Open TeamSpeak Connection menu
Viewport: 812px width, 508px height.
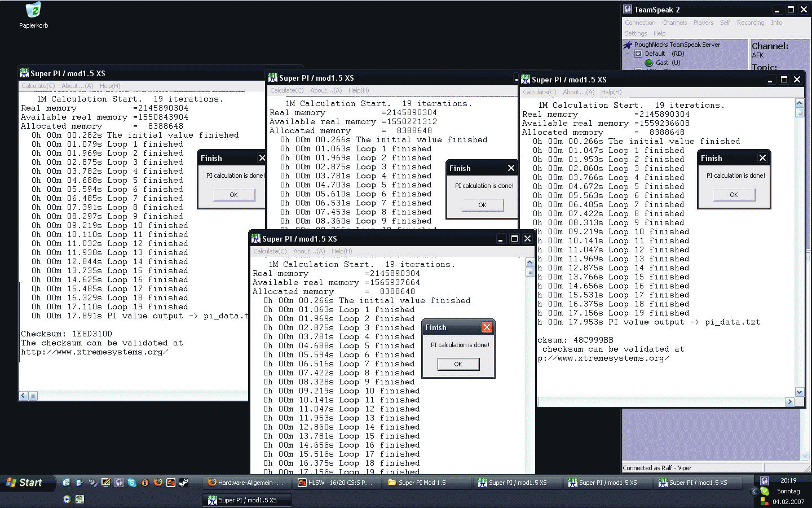point(640,23)
